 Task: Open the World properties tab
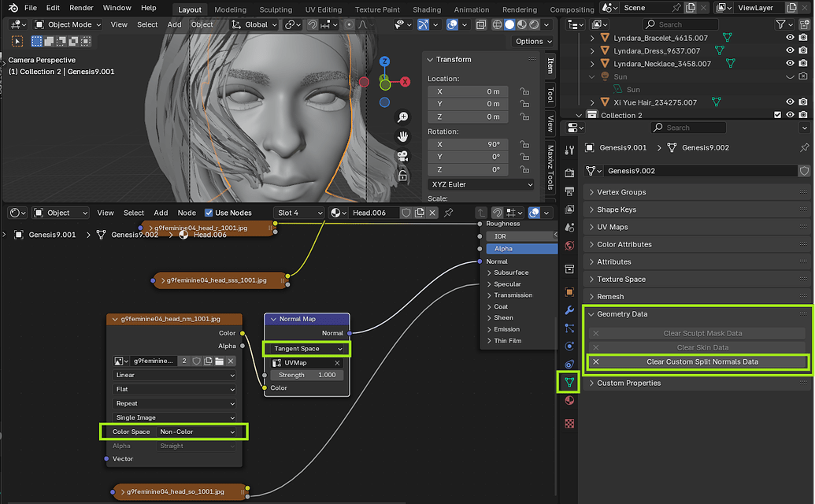[x=569, y=245]
